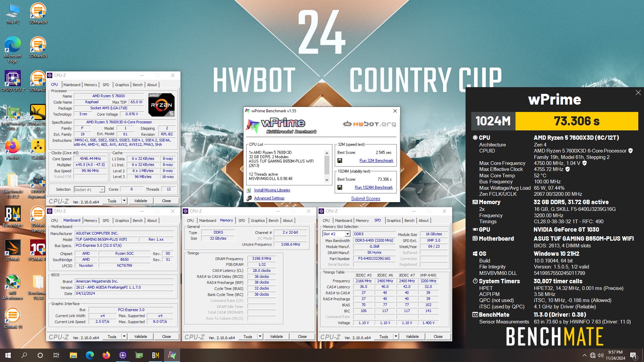Open CPU tab in CPU-Z Memory window
This screenshot has width=644, height=362.
pyautogui.click(x=190, y=221)
